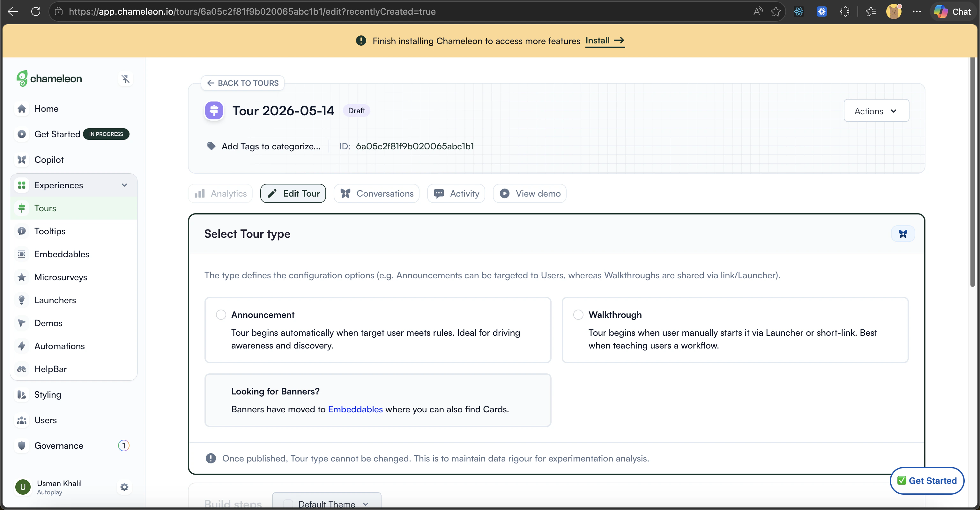Screen dimensions: 980x510
Task: Click the browser address bar URL
Action: pos(252,11)
